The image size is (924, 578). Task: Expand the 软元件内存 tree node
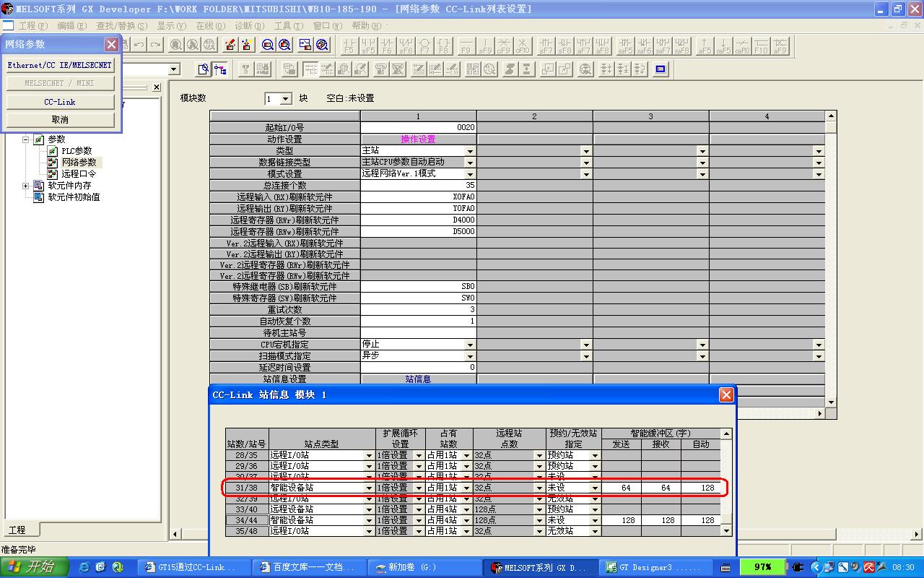point(26,186)
